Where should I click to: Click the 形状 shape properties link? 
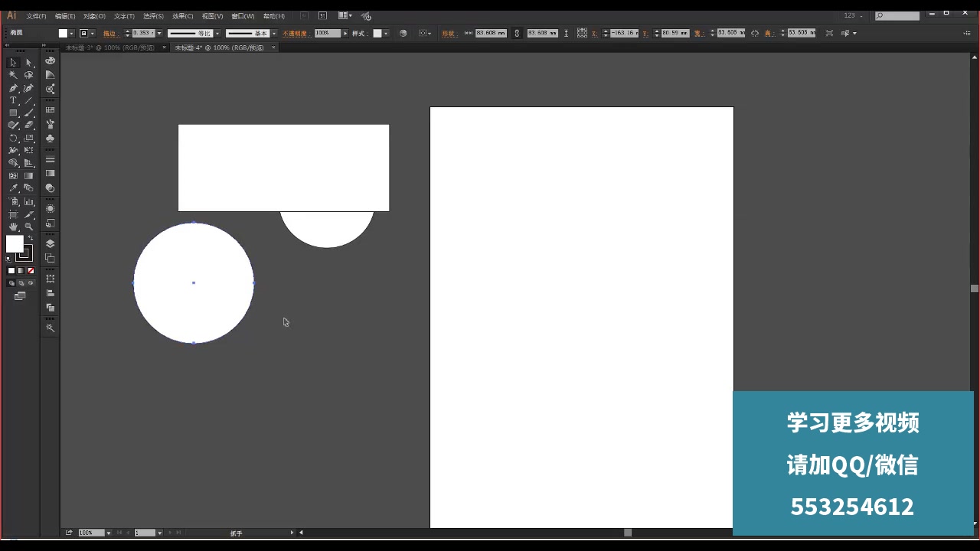pyautogui.click(x=448, y=34)
